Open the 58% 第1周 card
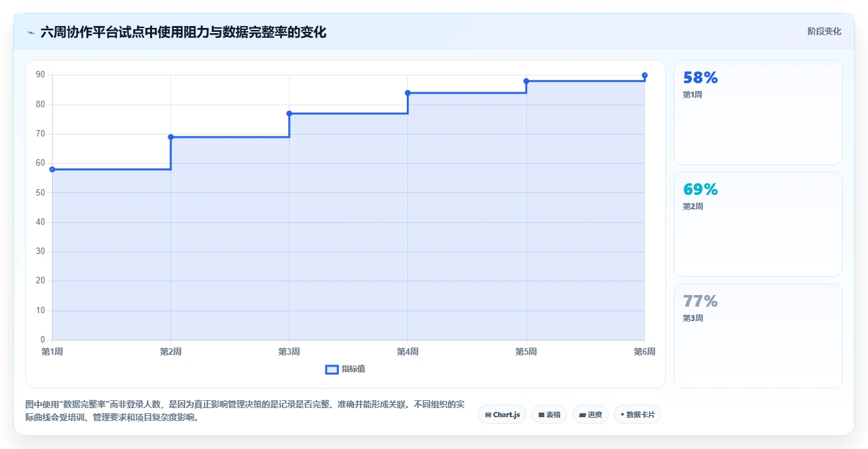 click(758, 112)
